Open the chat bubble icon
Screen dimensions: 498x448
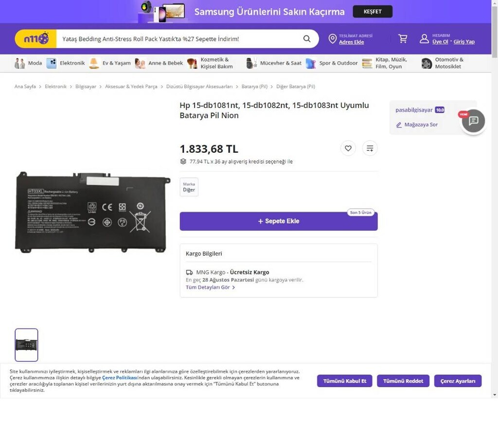click(x=473, y=121)
